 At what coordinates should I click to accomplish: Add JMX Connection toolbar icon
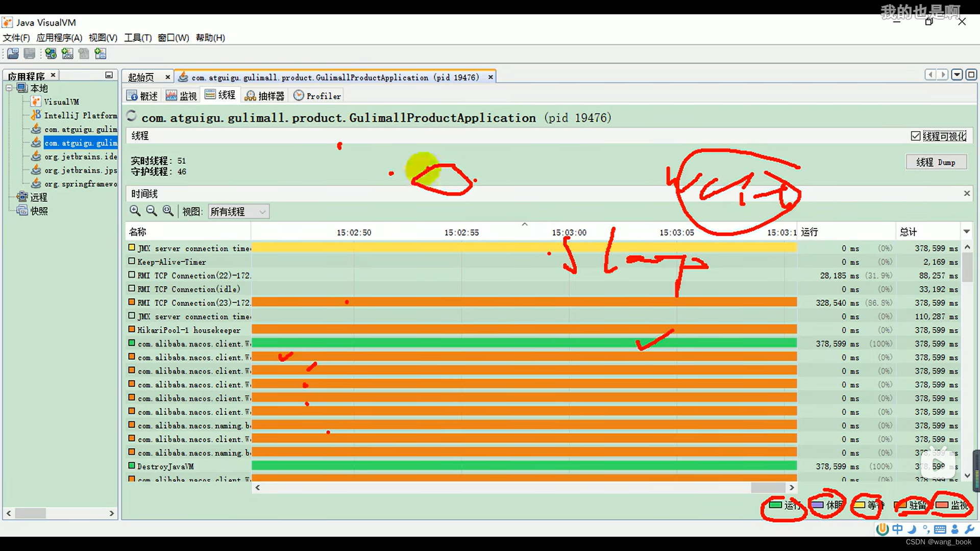pos(67,54)
